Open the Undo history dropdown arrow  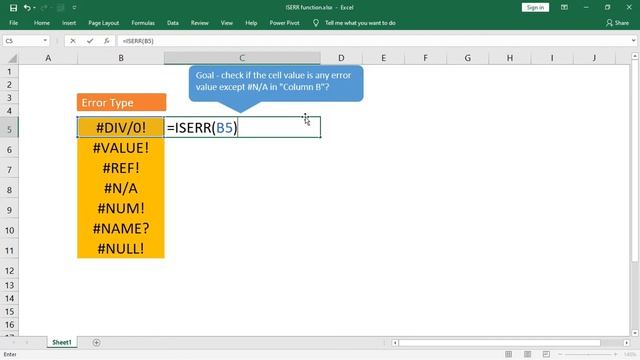(x=34, y=8)
